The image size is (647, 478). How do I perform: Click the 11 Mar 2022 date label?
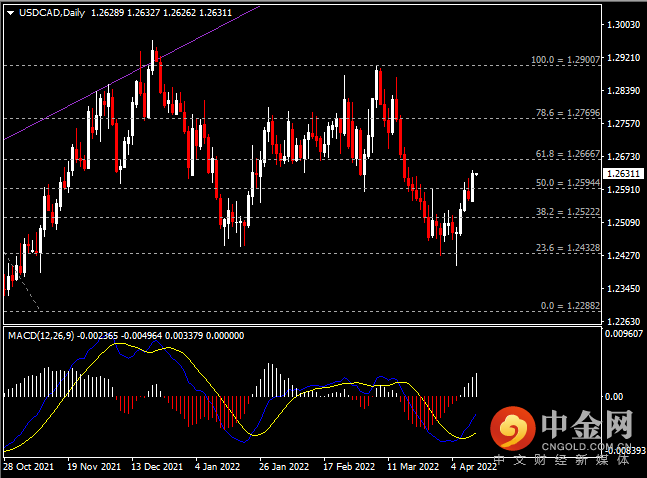[x=413, y=467]
